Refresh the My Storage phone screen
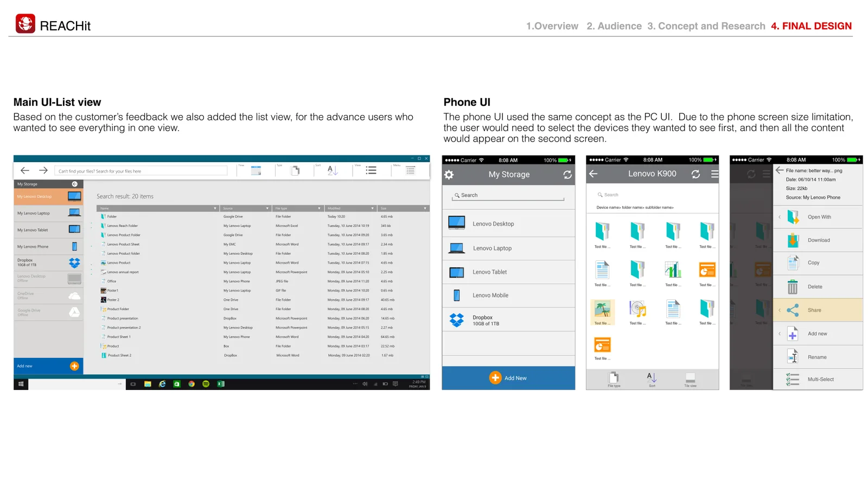This screenshot has width=868, height=488. (x=567, y=175)
